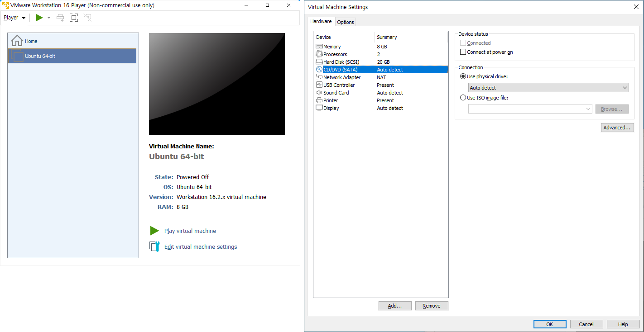Click the black VM preview thumbnail
Viewport: 644px width, 332px height.
tap(217, 84)
